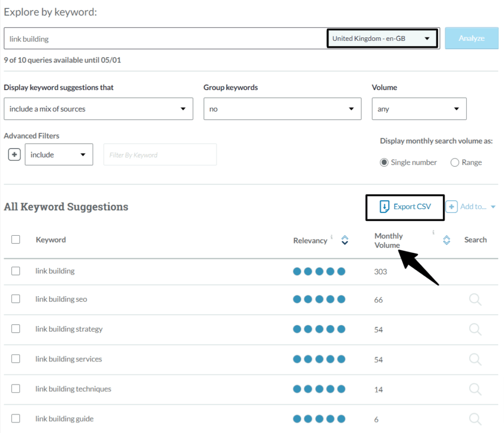Choose the Single number radio option
Image resolution: width=504 pixels, height=433 pixels.
384,162
